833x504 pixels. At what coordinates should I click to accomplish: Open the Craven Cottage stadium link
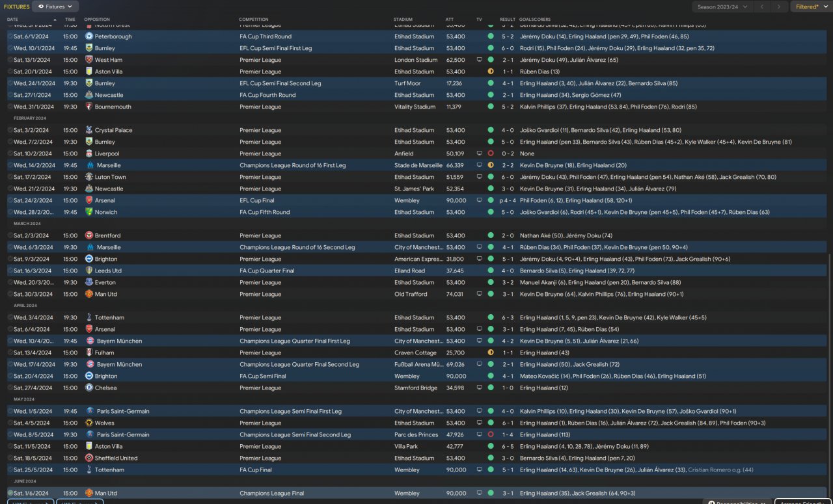pos(416,352)
